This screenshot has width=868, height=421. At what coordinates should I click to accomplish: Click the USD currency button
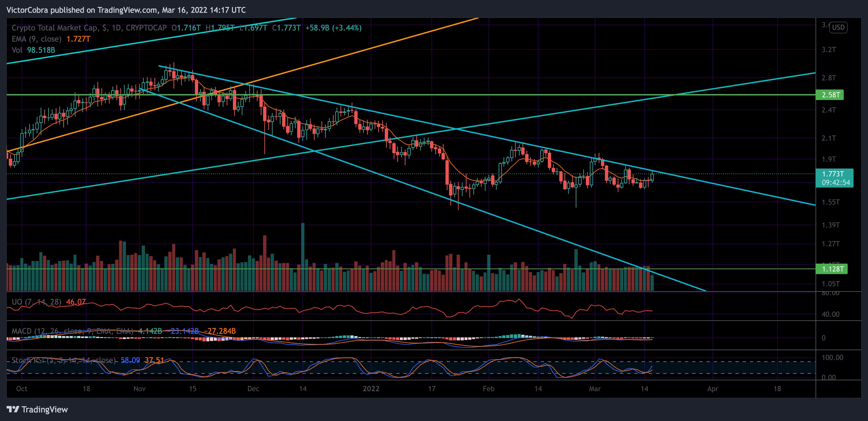(x=838, y=27)
